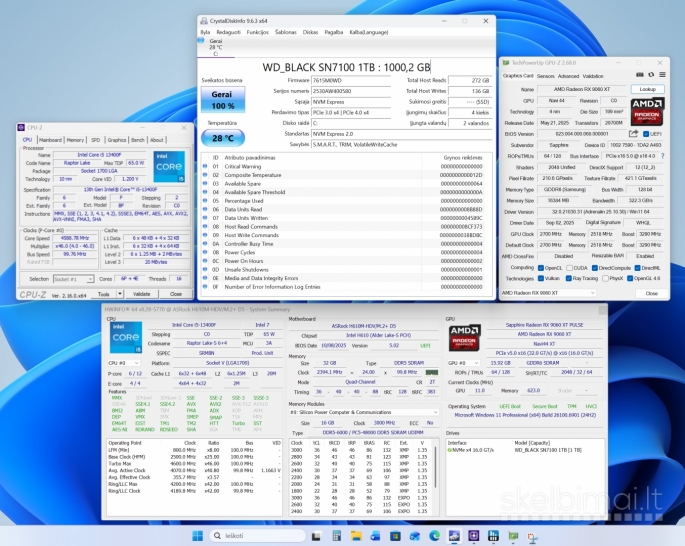685x546 pixels.
Task: Toggle the DirectML checkbox in GPU-Z
Action: (x=637, y=268)
